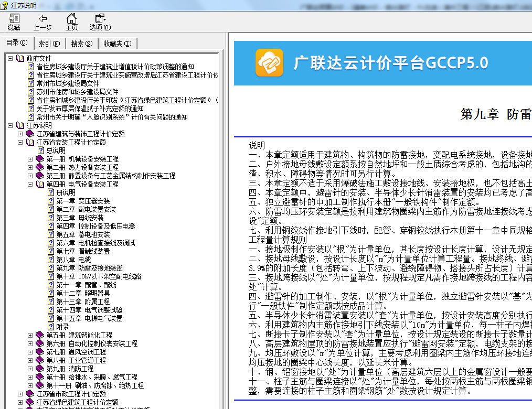Expand 第一册 机械设备安装工程 node
Viewport: 532px width, 409px height.
[x=30, y=159]
